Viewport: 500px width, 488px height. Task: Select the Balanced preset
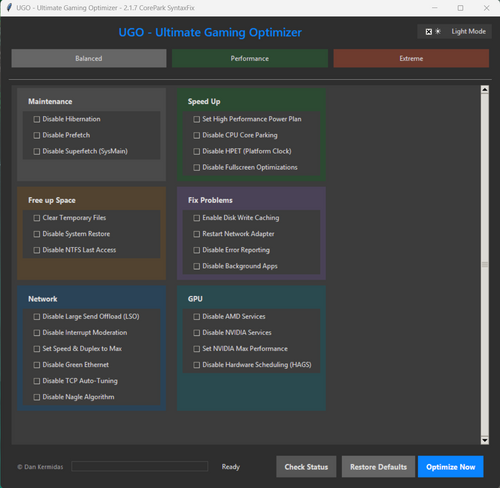pyautogui.click(x=89, y=58)
